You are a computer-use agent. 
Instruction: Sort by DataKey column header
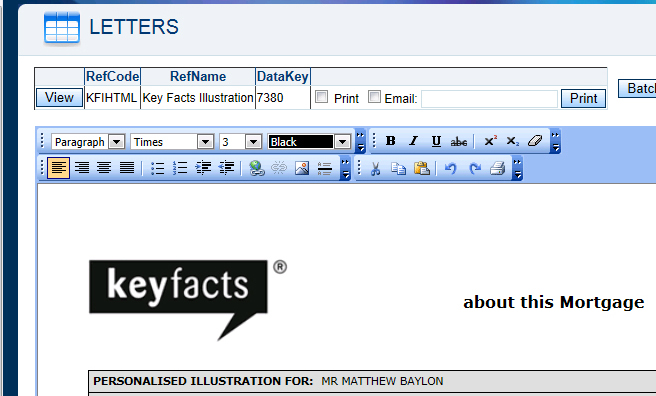[x=283, y=77]
